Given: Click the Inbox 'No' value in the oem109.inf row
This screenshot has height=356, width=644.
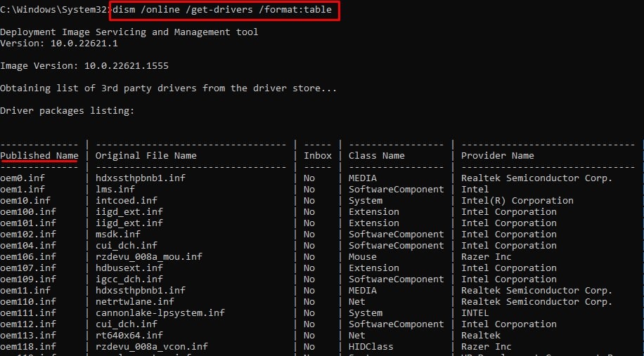Looking at the screenshot, I should [309, 279].
